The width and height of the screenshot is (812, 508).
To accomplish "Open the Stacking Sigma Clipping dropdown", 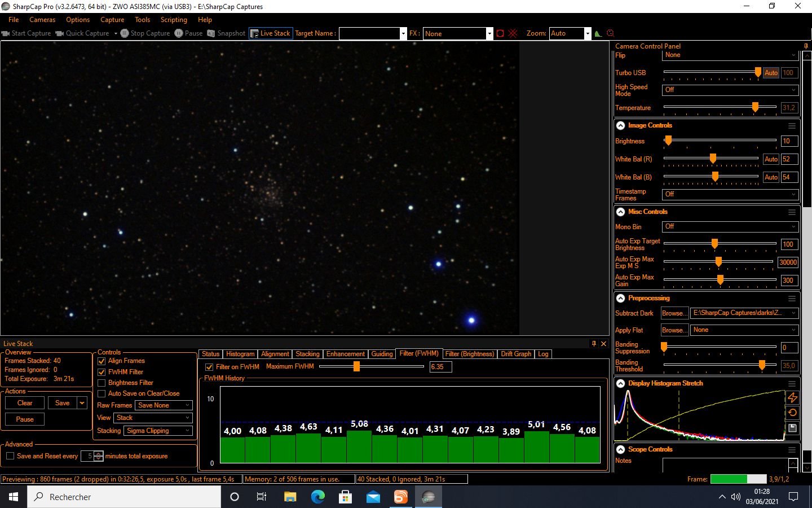I will 158,431.
